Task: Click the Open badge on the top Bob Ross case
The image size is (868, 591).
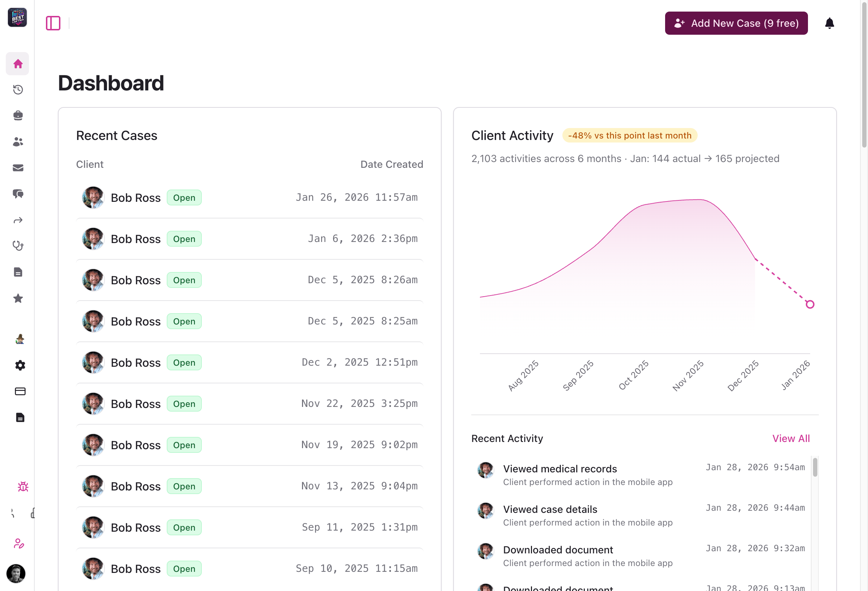Action: pyautogui.click(x=184, y=197)
